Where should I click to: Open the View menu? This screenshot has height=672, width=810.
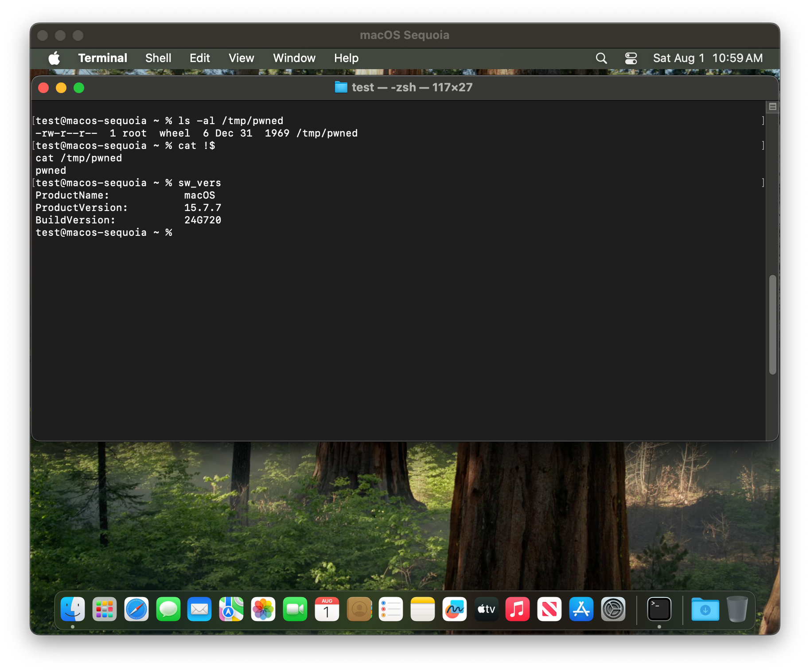[241, 58]
